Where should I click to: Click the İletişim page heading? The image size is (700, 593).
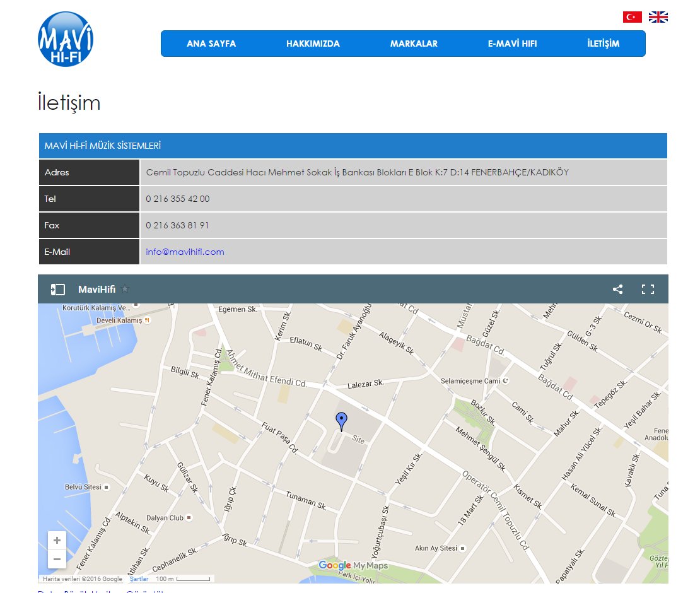point(69,103)
